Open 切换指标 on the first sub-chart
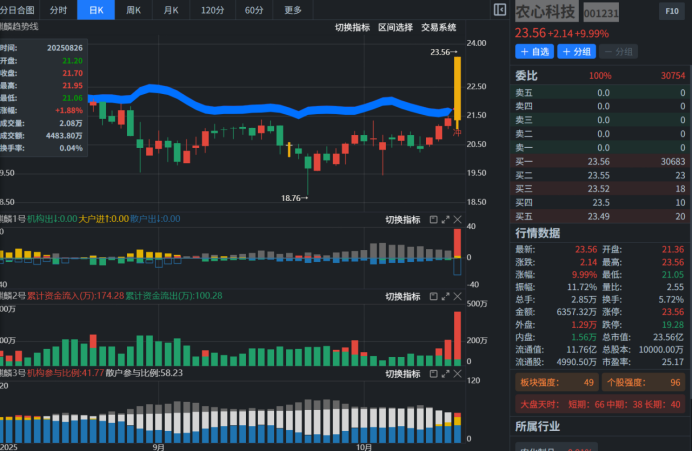 click(403, 219)
